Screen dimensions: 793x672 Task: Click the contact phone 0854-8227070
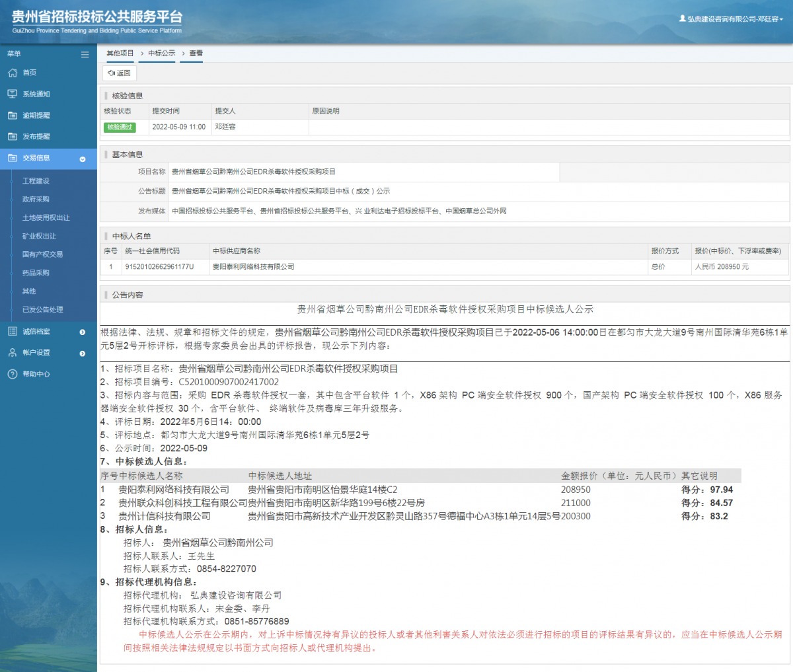pos(227,569)
